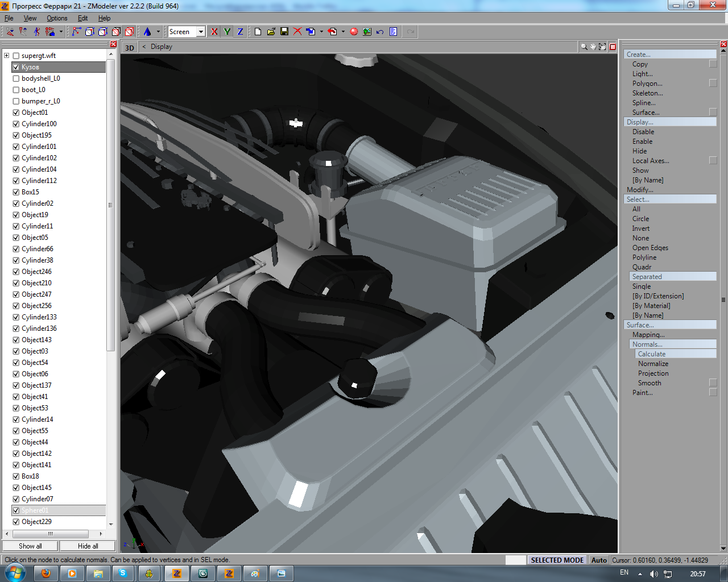Toggle the Y axis constraint
728x582 pixels.
[227, 32]
